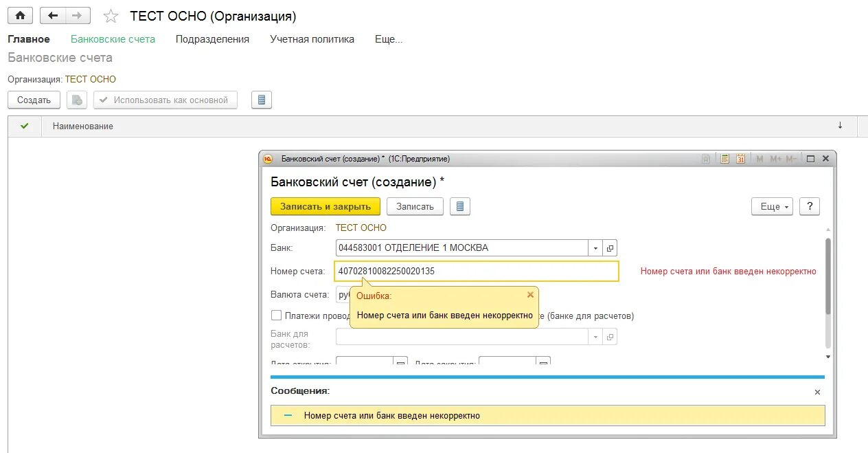868x453 pixels.
Task: Click the 1C logo in dialog title bar
Action: (268, 159)
